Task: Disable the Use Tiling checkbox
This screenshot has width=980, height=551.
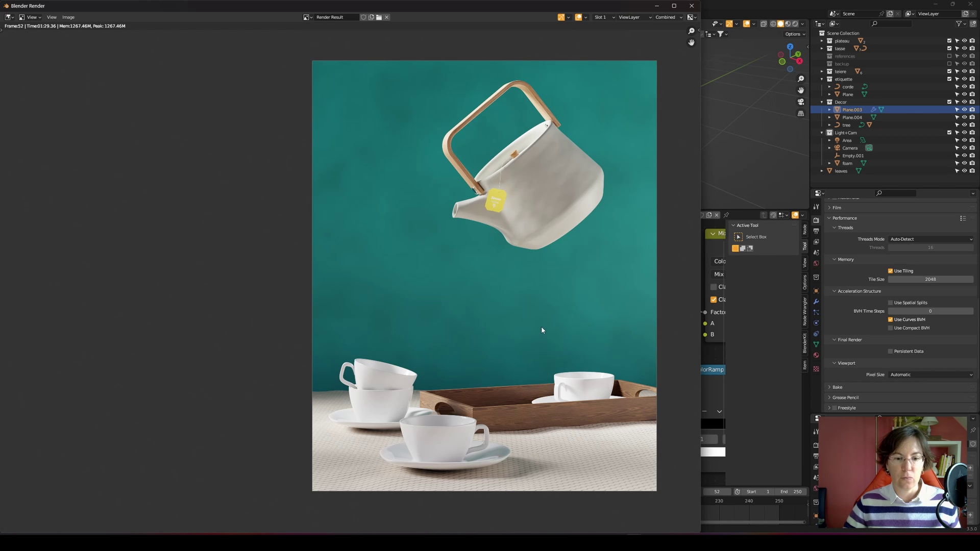Action: coord(891,271)
